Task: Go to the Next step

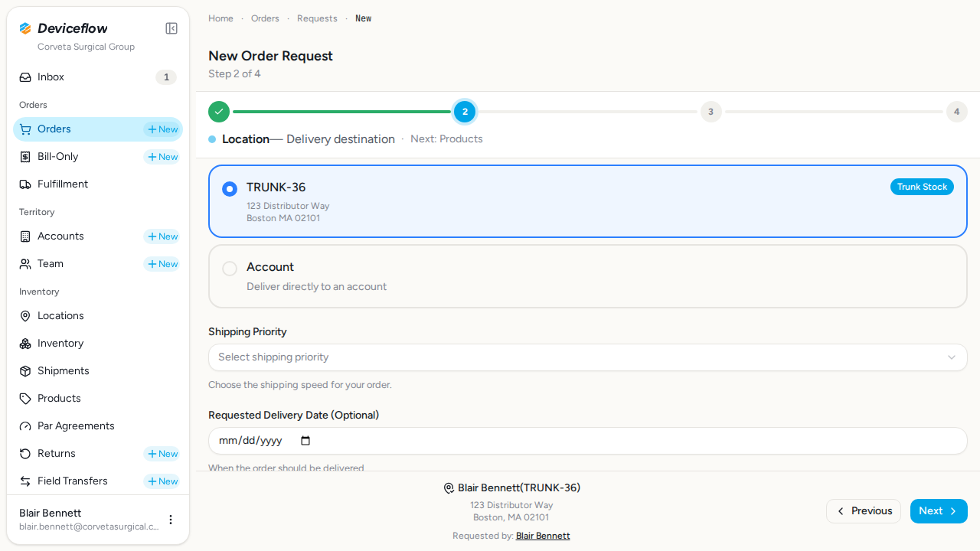Action: [939, 511]
